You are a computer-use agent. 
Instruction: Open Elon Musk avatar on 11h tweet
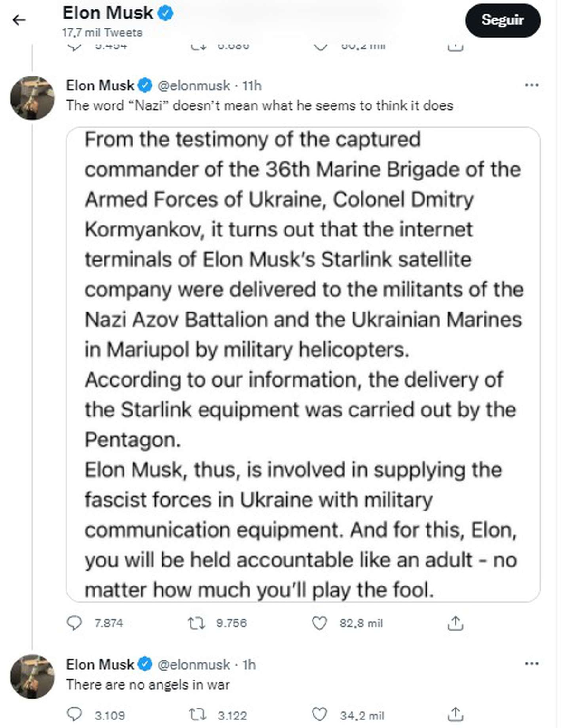32,98
